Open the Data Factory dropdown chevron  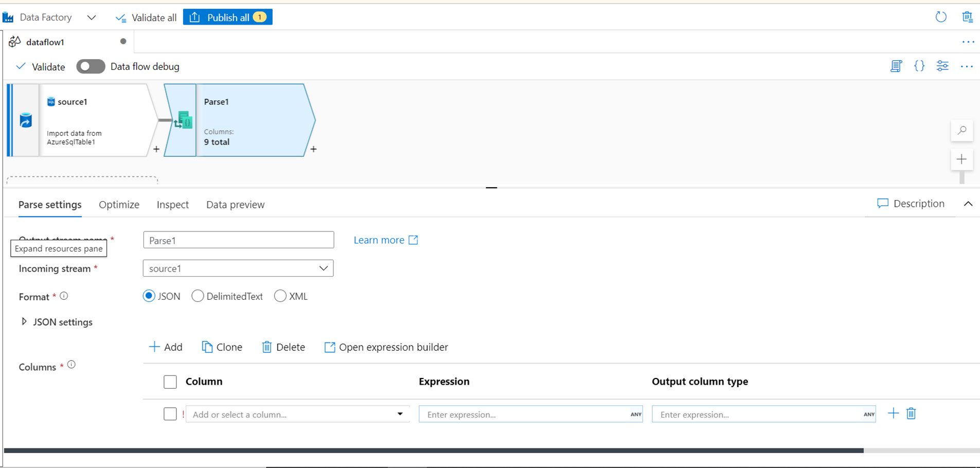(x=92, y=17)
